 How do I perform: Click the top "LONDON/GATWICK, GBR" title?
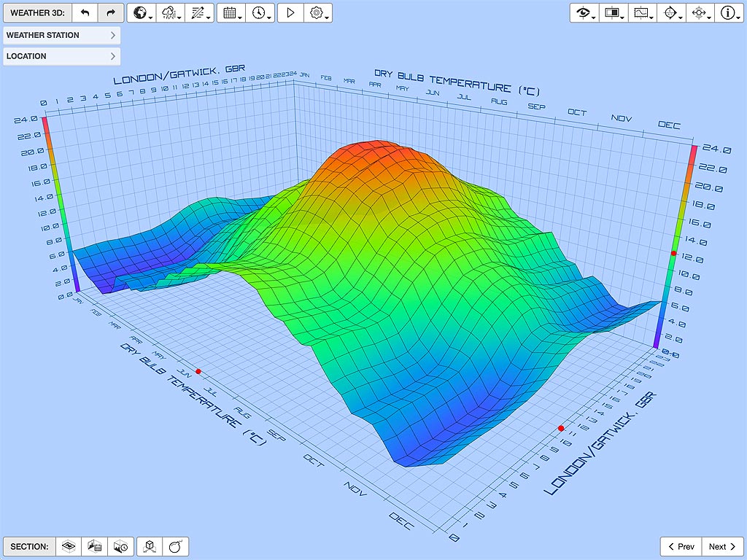(179, 74)
